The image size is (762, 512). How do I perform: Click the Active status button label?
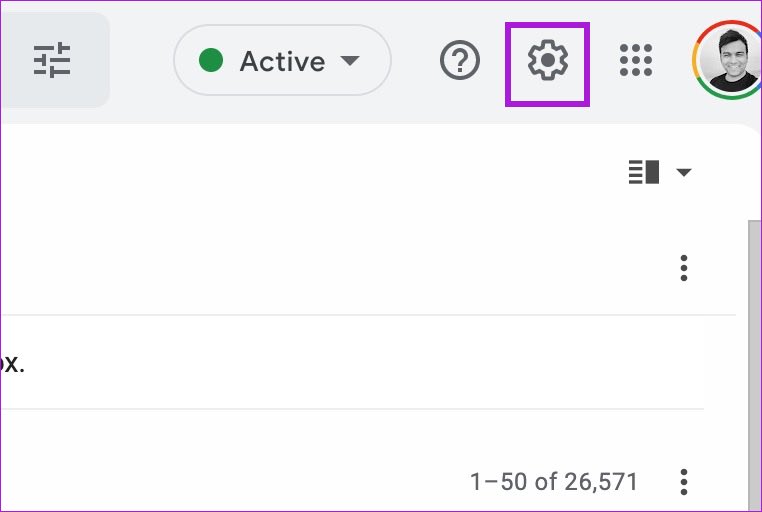click(282, 62)
